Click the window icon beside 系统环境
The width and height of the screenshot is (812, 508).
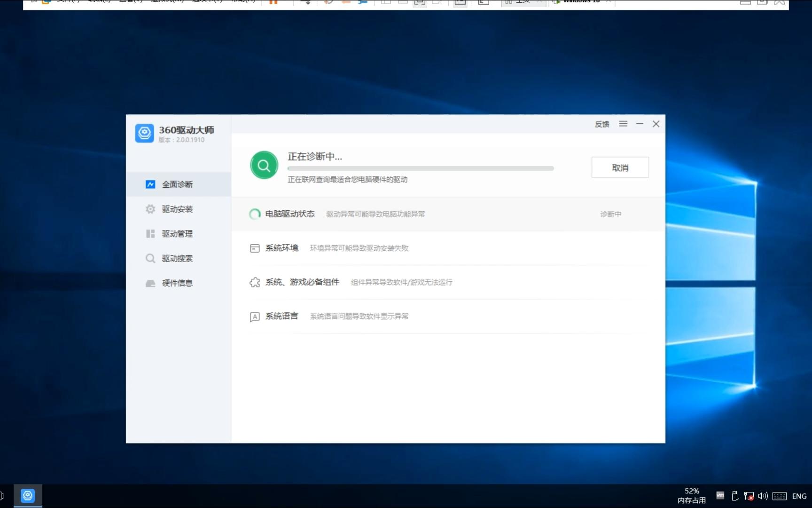255,248
